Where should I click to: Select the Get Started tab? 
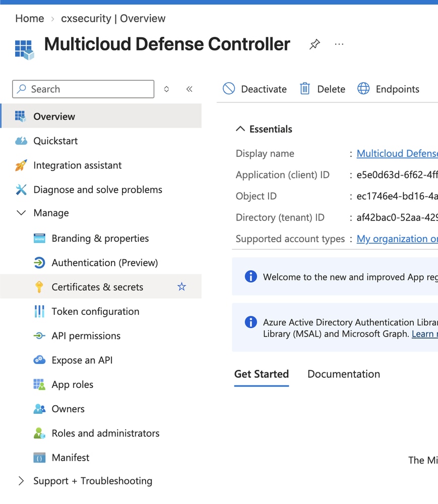262,374
